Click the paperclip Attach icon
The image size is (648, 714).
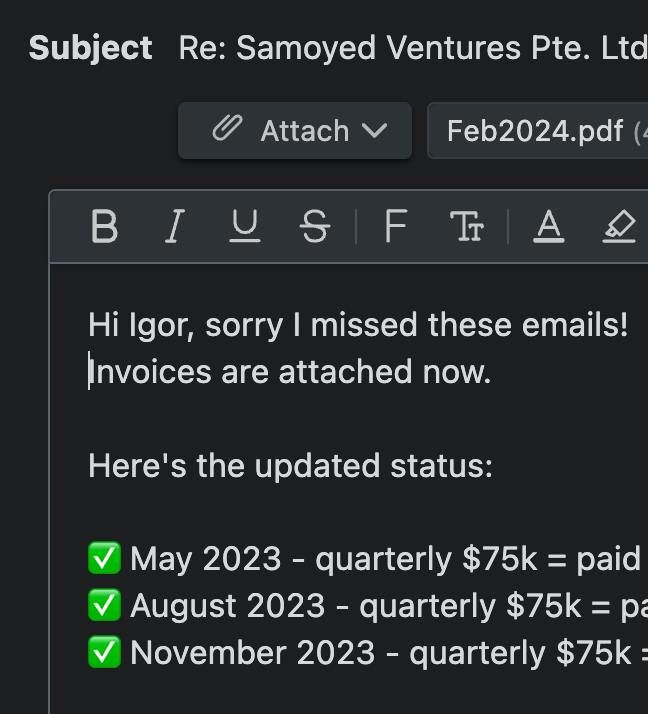(228, 130)
